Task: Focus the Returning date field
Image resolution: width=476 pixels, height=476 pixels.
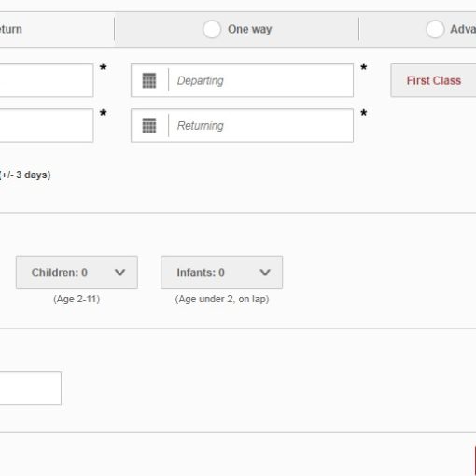Action: [242, 126]
